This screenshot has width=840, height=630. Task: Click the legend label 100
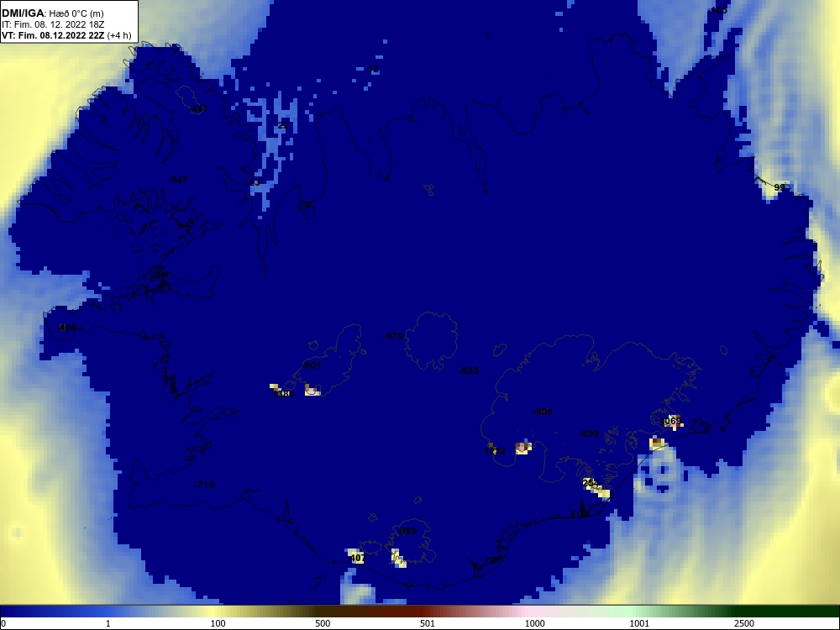pos(218,623)
